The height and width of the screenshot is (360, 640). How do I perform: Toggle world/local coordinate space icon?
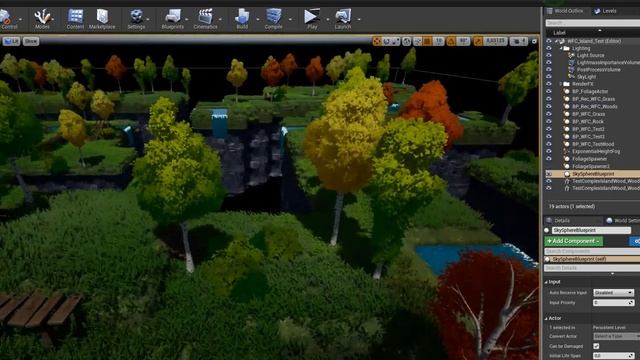407,41
